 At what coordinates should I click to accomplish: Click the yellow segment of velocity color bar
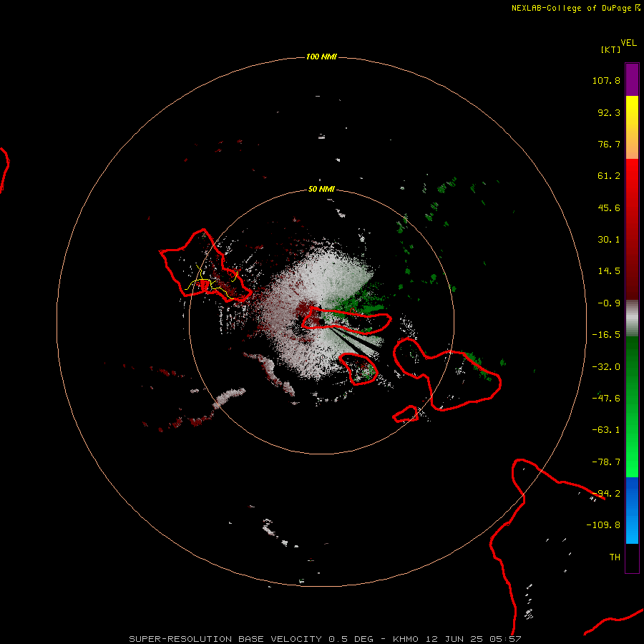632,127
